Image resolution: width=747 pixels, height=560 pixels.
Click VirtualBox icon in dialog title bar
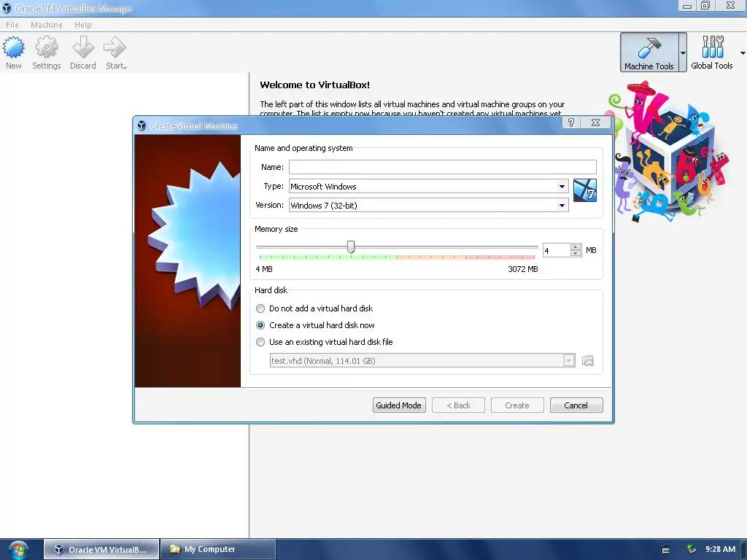tap(142, 125)
